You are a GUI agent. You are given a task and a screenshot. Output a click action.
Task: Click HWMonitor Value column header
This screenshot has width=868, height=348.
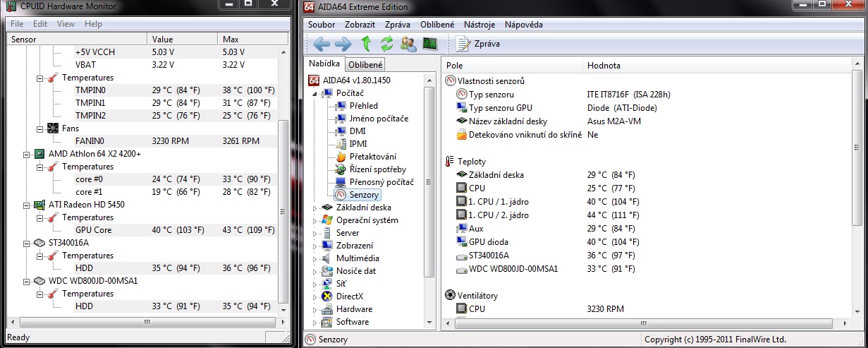point(182,40)
